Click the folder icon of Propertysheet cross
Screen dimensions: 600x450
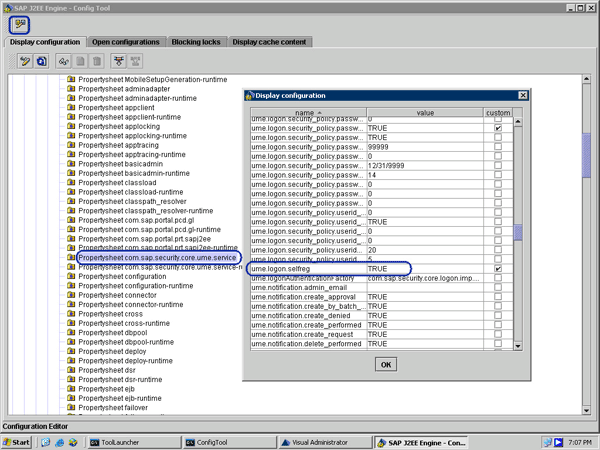(x=71, y=314)
